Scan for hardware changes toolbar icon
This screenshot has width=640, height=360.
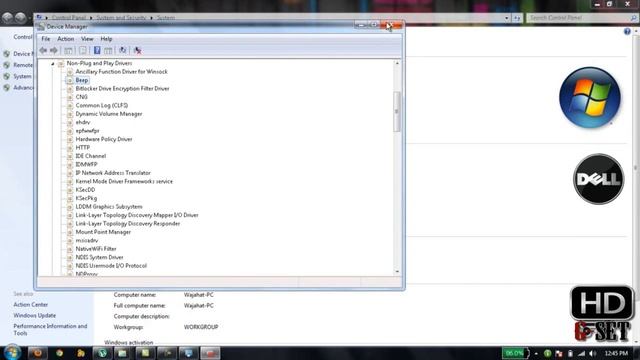[x=122, y=50]
